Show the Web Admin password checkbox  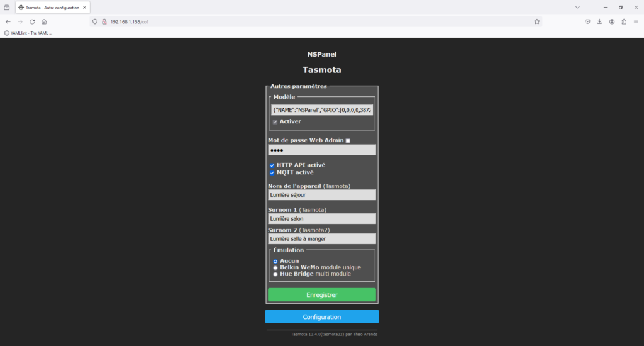(348, 140)
